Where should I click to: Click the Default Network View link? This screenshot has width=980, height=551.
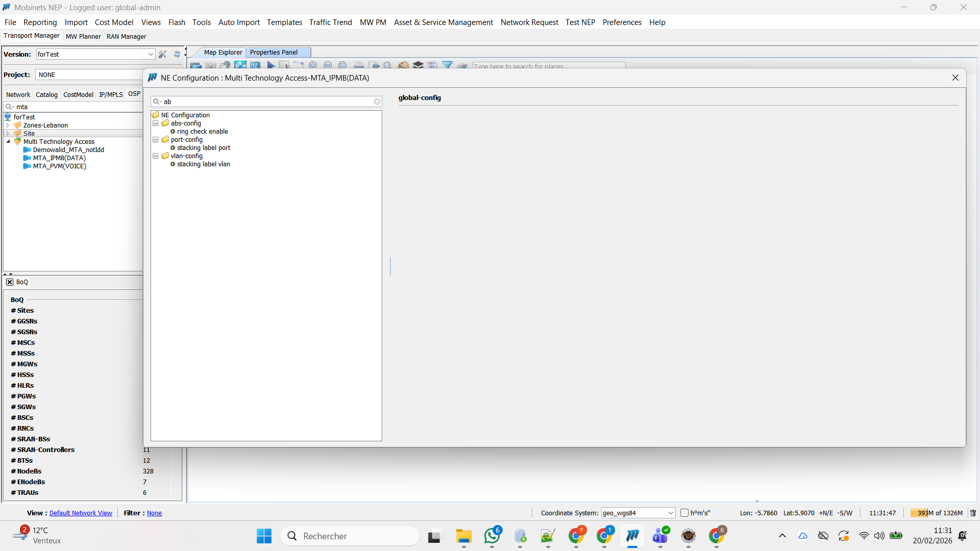(81, 513)
